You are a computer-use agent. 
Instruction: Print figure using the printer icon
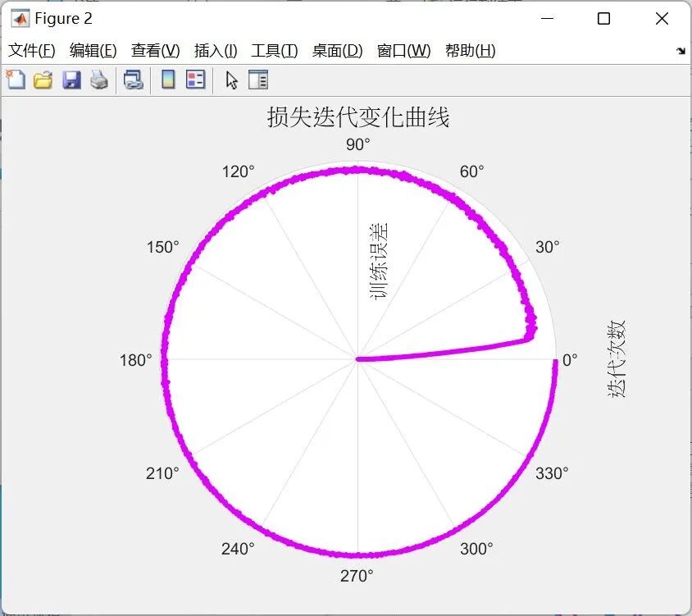(99, 80)
